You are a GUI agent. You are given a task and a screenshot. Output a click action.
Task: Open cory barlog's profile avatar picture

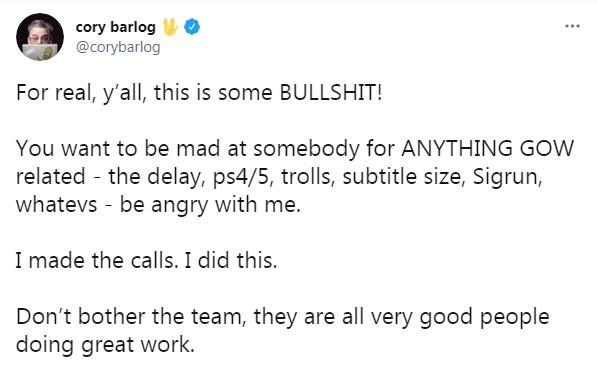[x=40, y=37]
